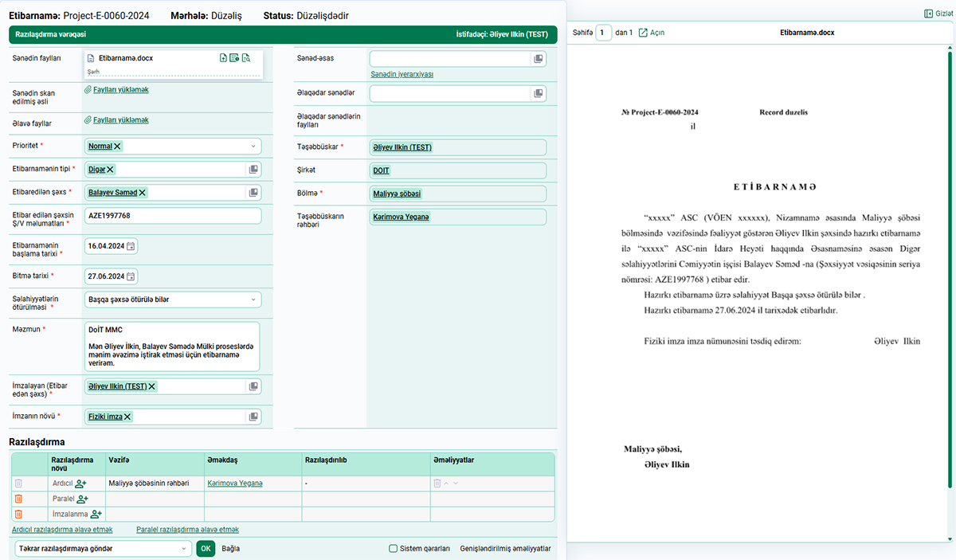Delete the Paralel approval row
The image size is (956, 560).
click(x=18, y=499)
